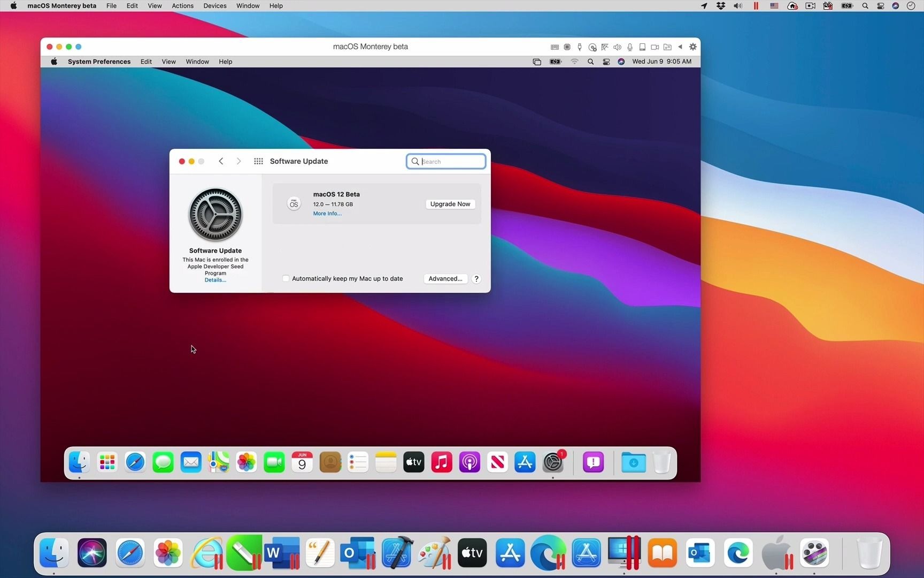Click the date and time in the VM menu bar
This screenshot has height=578, width=924.
pos(661,62)
